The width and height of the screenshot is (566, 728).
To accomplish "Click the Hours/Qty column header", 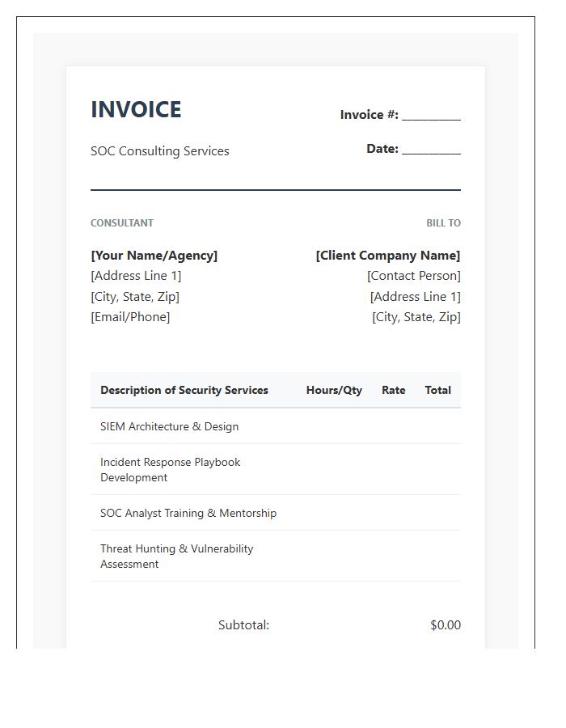I will (334, 390).
